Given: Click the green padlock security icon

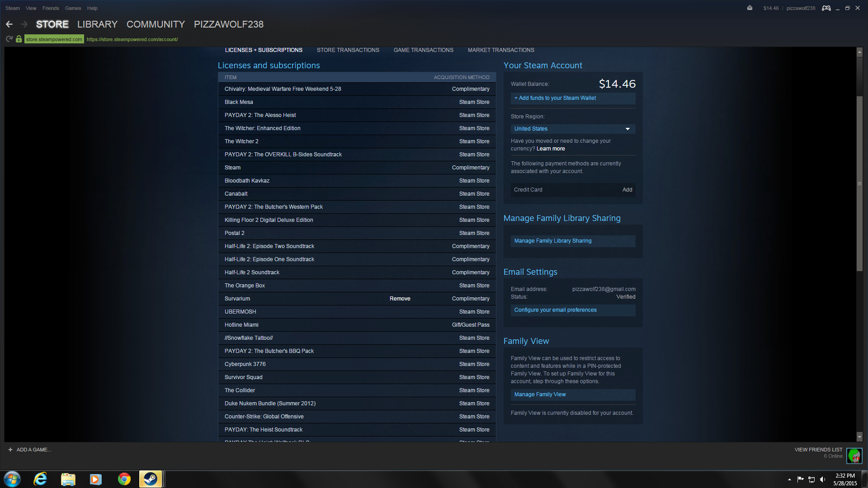Looking at the screenshot, I should [19, 39].
